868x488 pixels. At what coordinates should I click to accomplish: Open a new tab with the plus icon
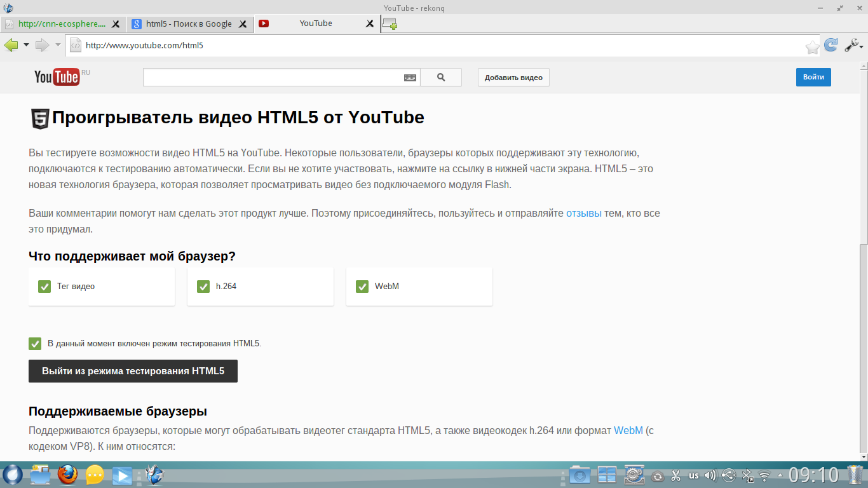pyautogui.click(x=390, y=24)
